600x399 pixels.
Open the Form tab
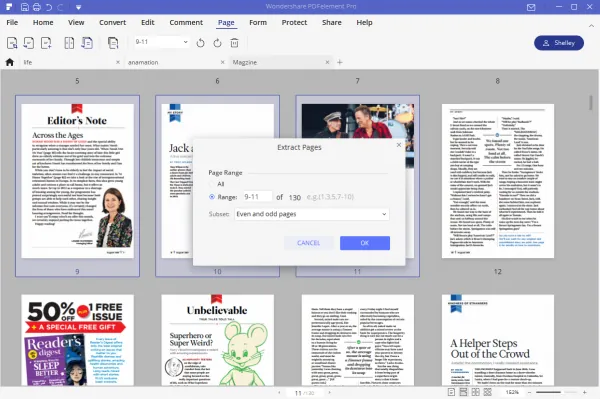click(x=258, y=23)
